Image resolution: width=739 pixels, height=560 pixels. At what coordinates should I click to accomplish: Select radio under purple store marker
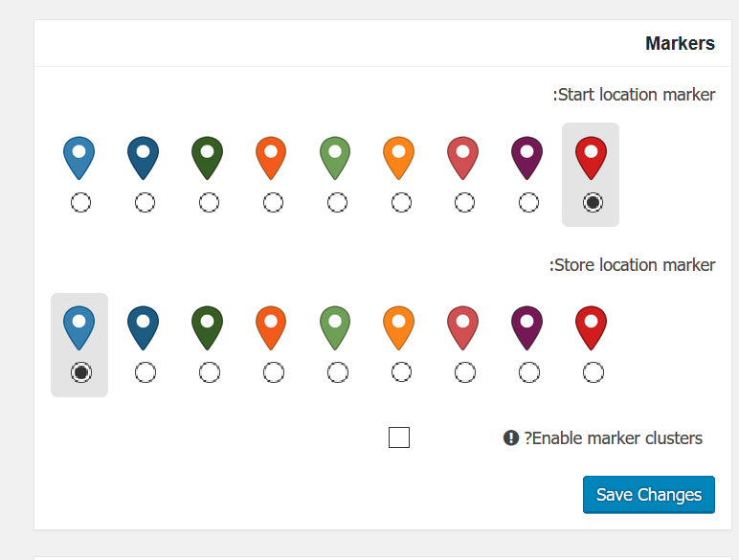tap(529, 372)
